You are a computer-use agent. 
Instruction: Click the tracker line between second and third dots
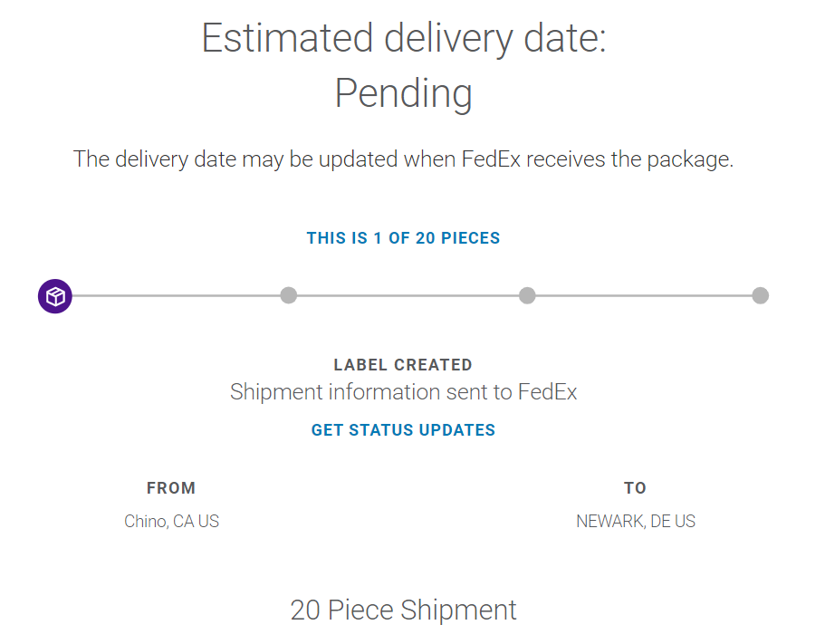point(408,295)
